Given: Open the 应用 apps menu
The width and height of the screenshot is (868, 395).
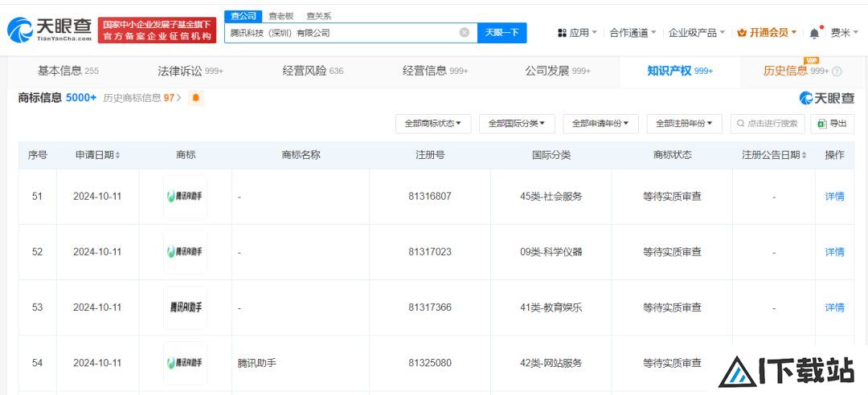Looking at the screenshot, I should click(x=577, y=33).
